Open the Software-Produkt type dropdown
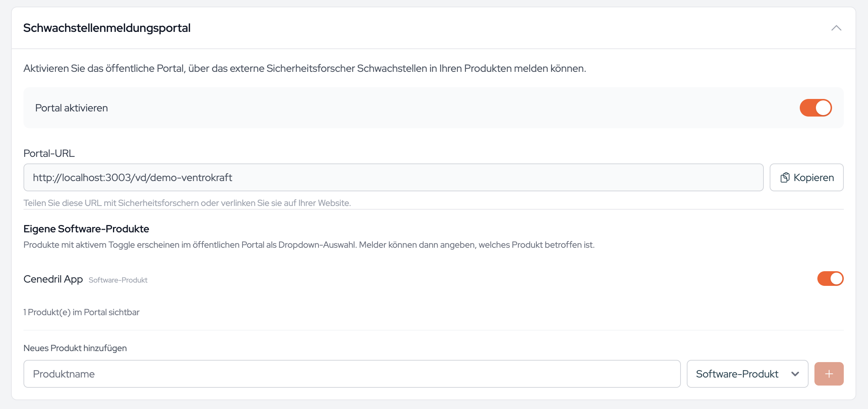 click(x=747, y=374)
